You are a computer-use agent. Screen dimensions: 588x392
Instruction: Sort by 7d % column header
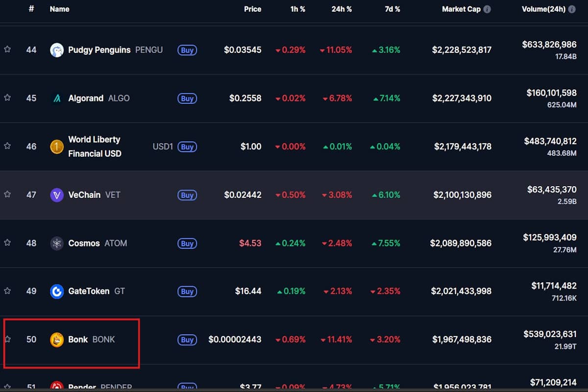click(x=392, y=9)
